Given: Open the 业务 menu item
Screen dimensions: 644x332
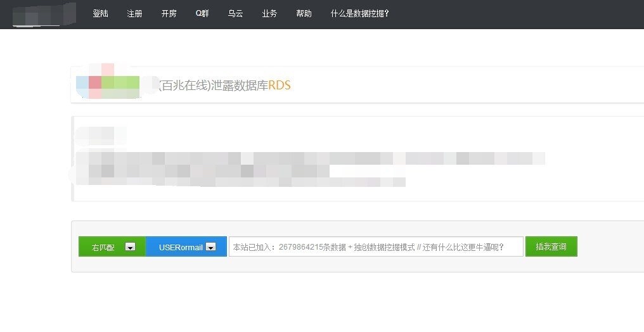Looking at the screenshot, I should [x=269, y=13].
